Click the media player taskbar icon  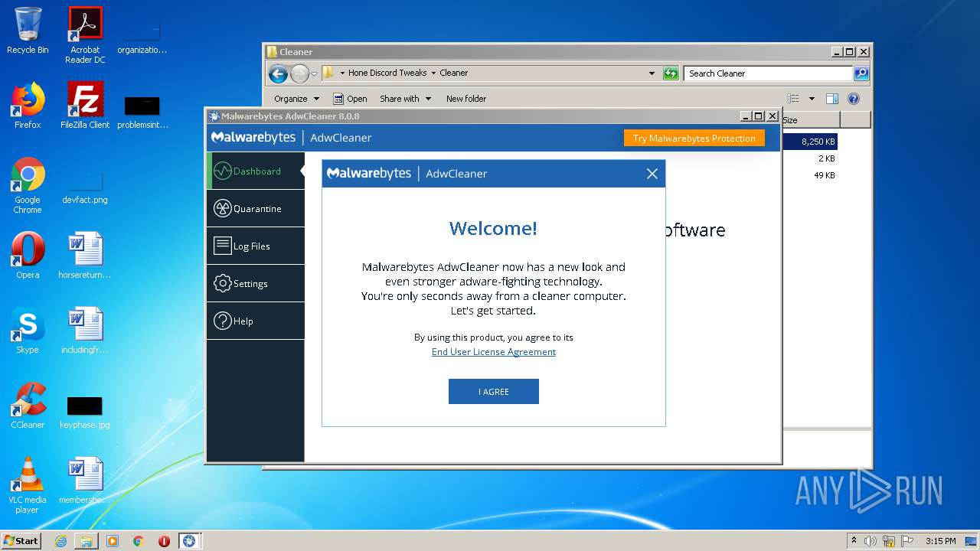point(113,541)
